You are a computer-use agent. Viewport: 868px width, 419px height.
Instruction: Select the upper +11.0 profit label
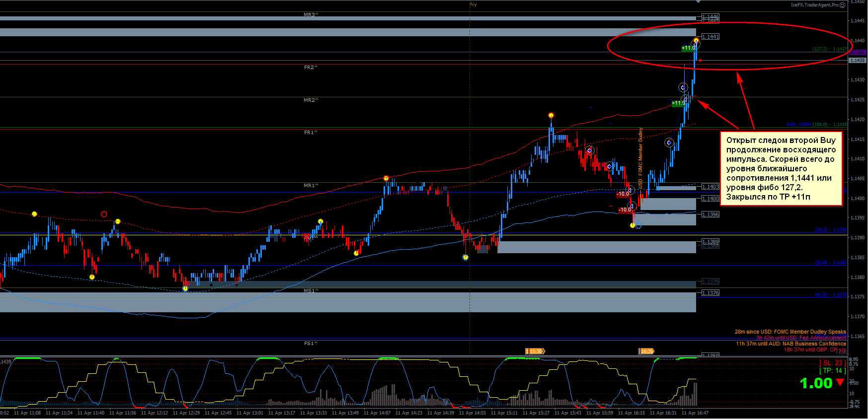(688, 48)
